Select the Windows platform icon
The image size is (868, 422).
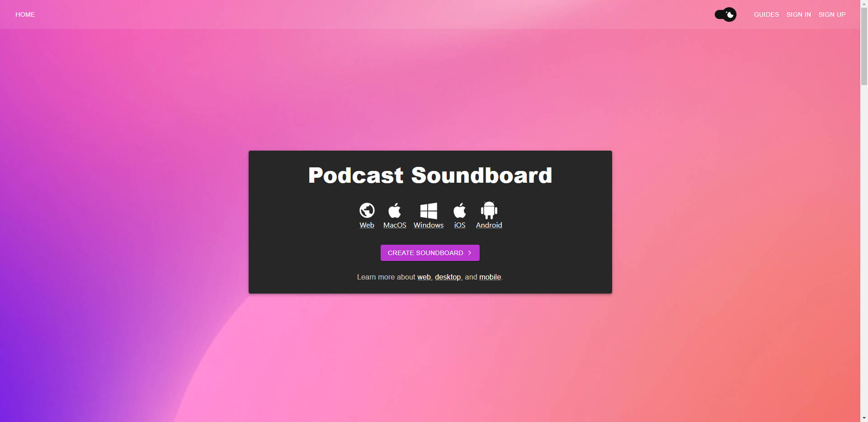click(428, 209)
